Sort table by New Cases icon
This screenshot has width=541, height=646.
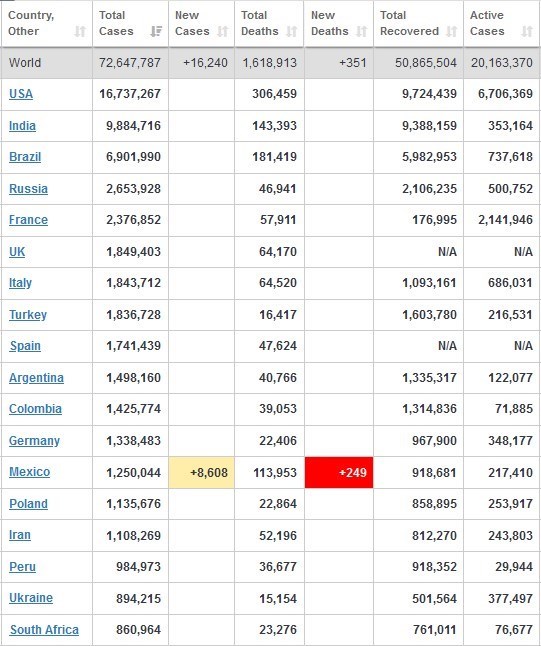pos(222,31)
